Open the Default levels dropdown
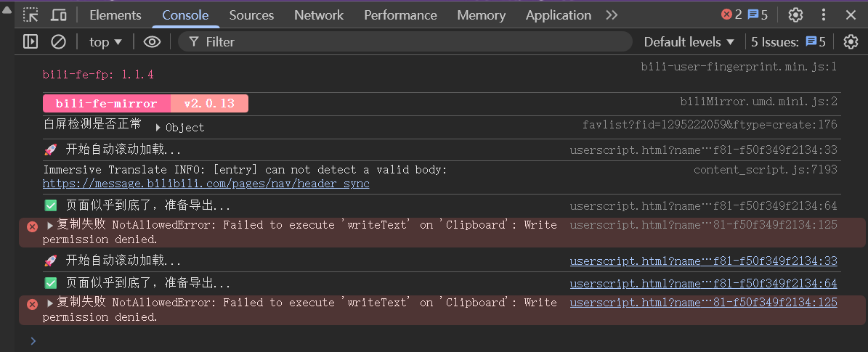Image resolution: width=868 pixels, height=352 pixels. [x=689, y=42]
